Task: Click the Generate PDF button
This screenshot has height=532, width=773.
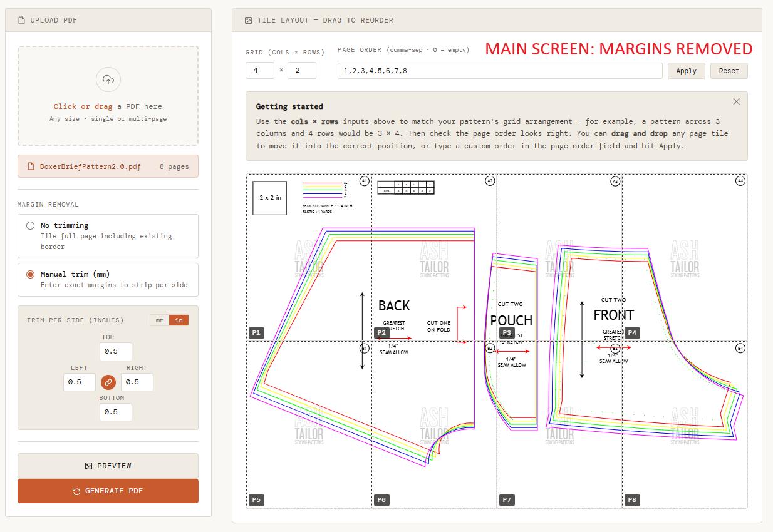Action: point(108,491)
